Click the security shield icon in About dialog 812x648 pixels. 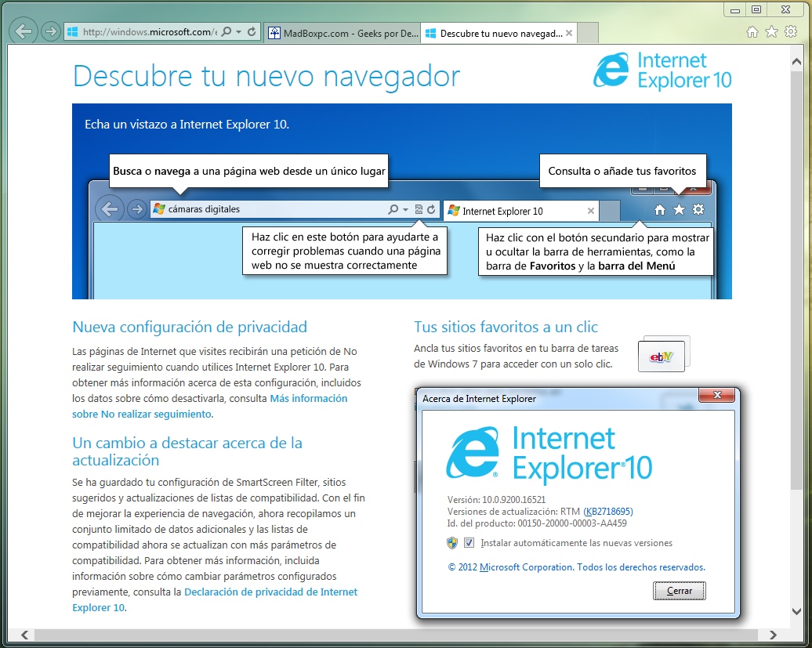coord(452,542)
